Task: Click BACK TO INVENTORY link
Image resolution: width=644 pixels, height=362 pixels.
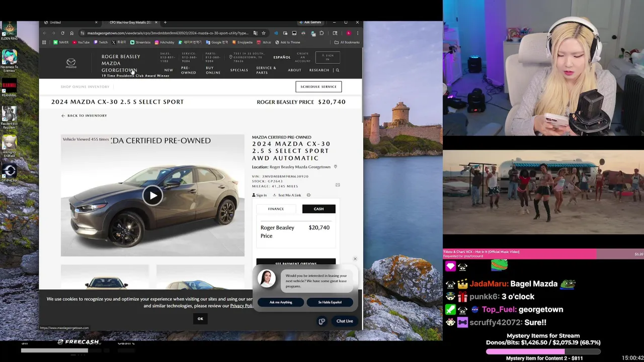Action: [84, 116]
